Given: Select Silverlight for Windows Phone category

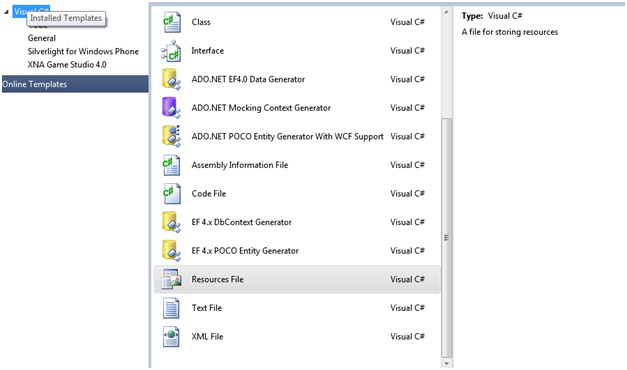Looking at the screenshot, I should click(x=83, y=52).
